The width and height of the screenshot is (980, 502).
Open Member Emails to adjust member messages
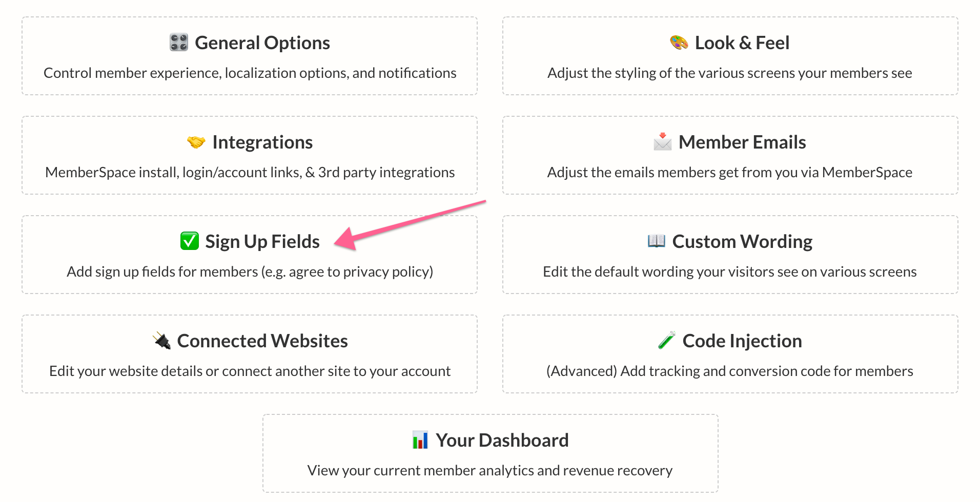pos(730,155)
